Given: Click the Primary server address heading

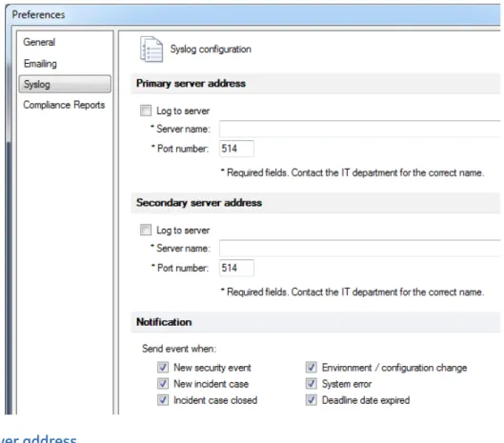Looking at the screenshot, I should pos(191,84).
